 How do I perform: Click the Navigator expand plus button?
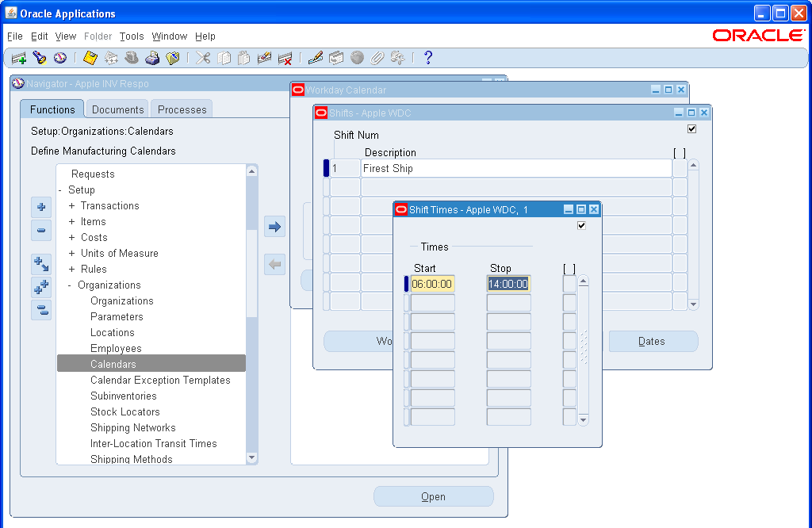click(x=41, y=207)
